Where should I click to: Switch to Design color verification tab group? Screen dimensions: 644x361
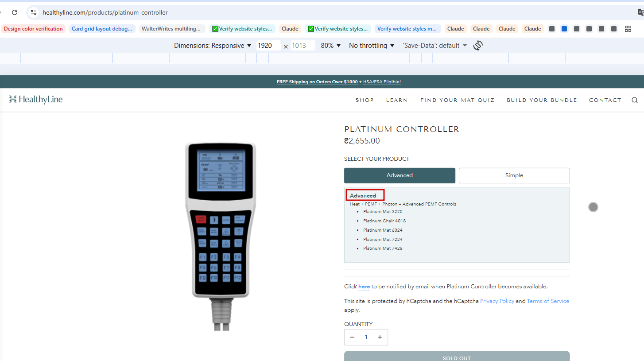tap(33, 29)
